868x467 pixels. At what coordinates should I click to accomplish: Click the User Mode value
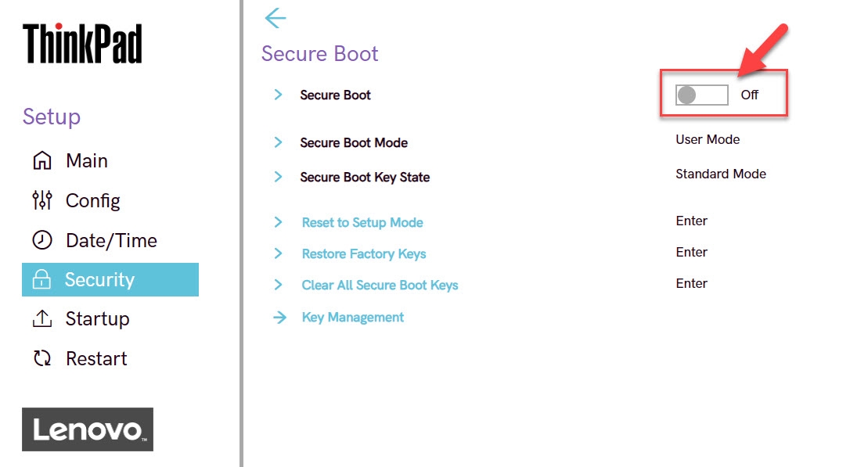pos(708,139)
